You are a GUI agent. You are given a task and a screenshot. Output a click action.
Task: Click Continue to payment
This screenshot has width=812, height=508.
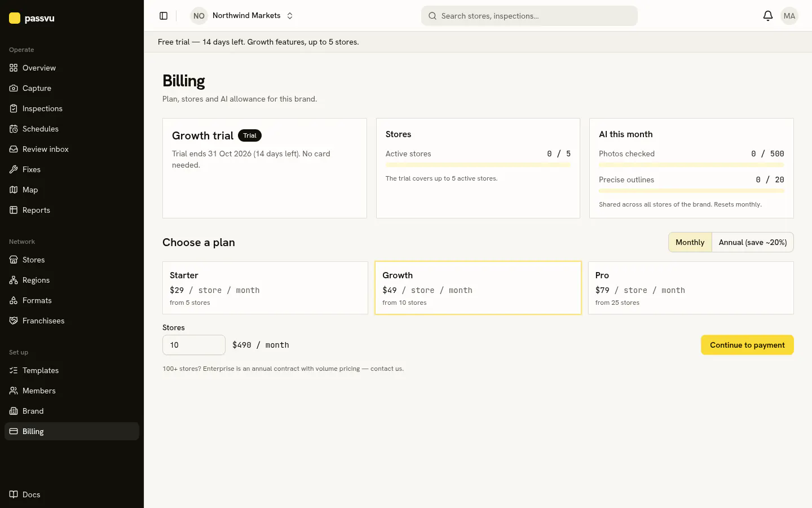click(747, 345)
